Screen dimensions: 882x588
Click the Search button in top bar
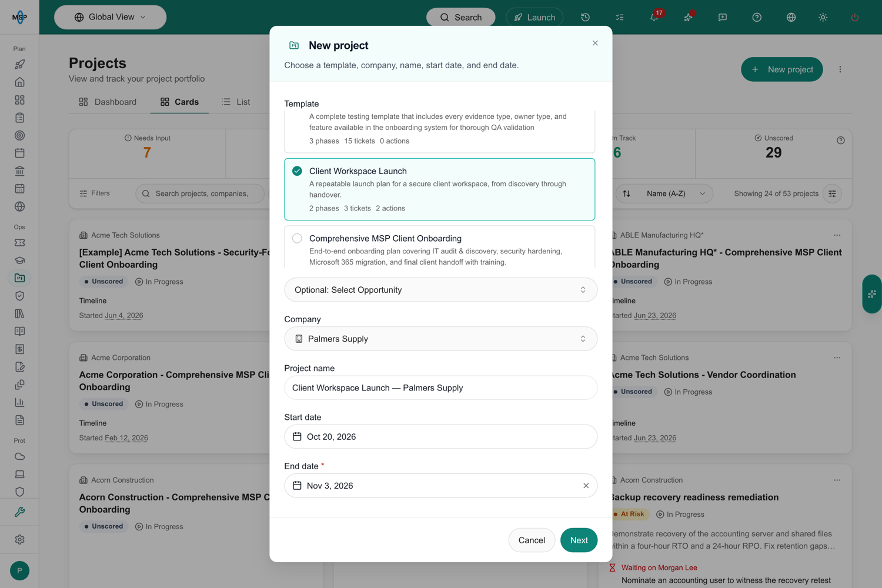(x=461, y=17)
